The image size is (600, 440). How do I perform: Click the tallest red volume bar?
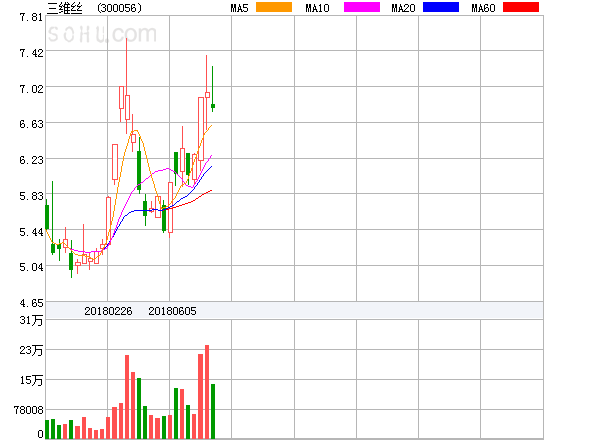click(207, 392)
